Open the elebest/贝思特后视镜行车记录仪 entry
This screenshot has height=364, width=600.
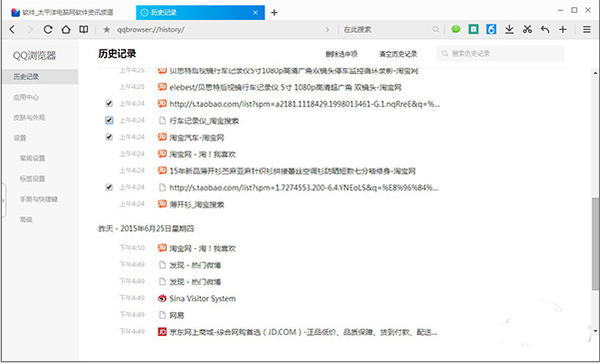pyautogui.click(x=286, y=87)
